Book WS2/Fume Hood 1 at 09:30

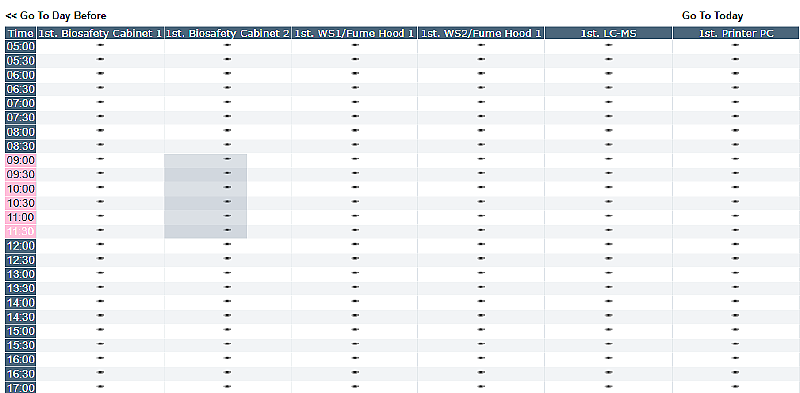(481, 173)
